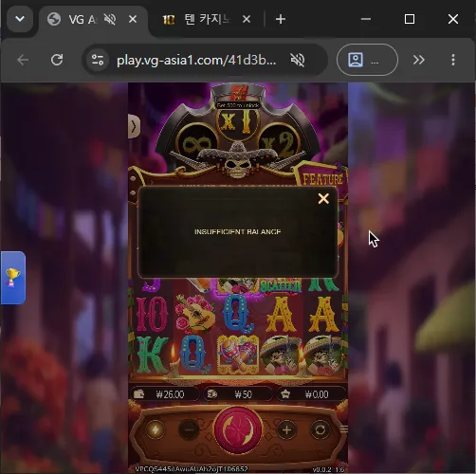Open a new browser tab
Viewport: 476px width, 474px height.
coord(281,19)
